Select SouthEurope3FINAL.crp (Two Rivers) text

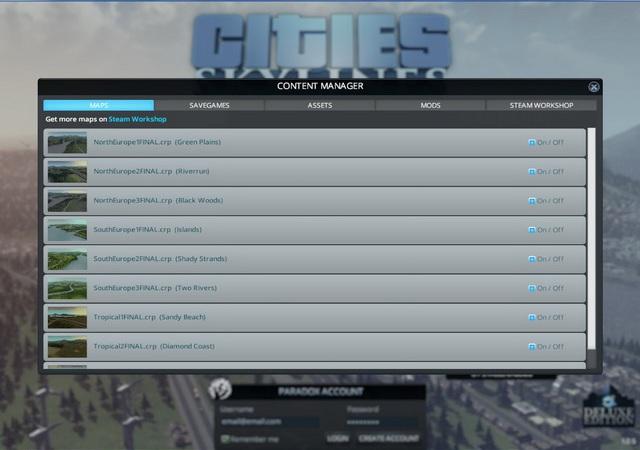point(155,288)
